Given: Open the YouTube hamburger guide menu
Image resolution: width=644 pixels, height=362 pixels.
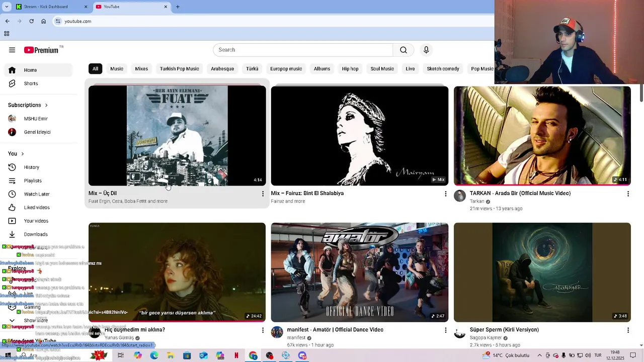Looking at the screenshot, I should (12, 50).
